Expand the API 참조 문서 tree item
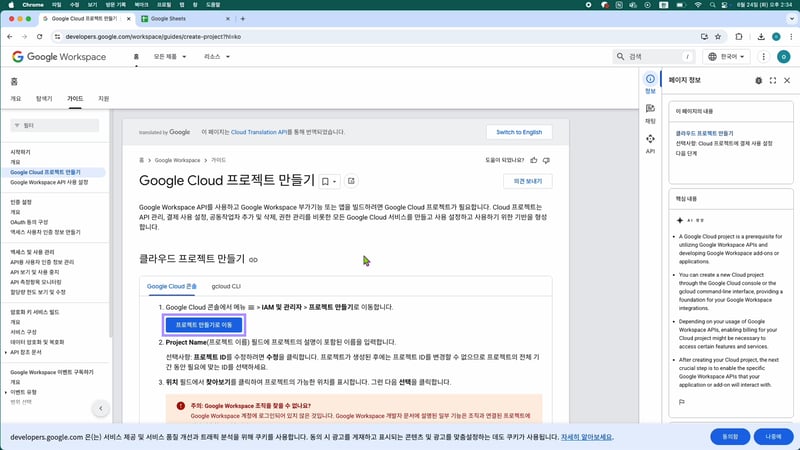Image resolution: width=800 pixels, height=450 pixels. pos(6,353)
